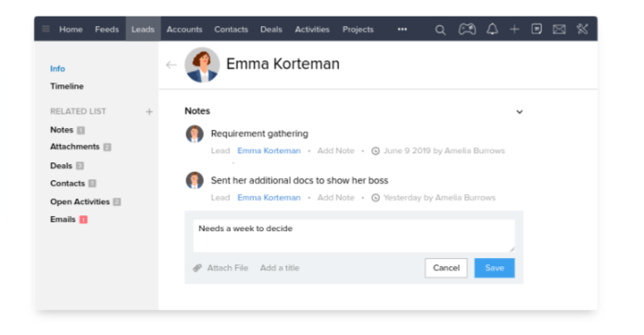Image resolution: width=644 pixels, height=335 pixels.
Task: Open Open Activities in related list
Action: [x=80, y=202]
